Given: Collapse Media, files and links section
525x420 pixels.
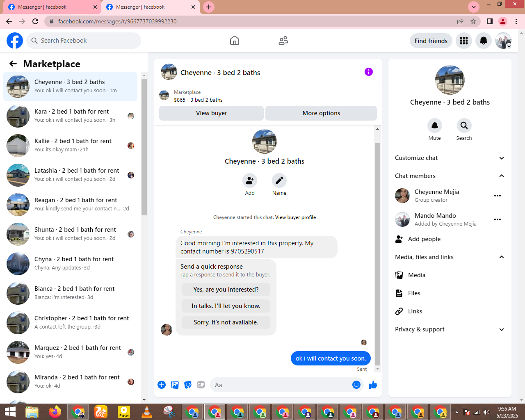Looking at the screenshot, I should coord(450,257).
